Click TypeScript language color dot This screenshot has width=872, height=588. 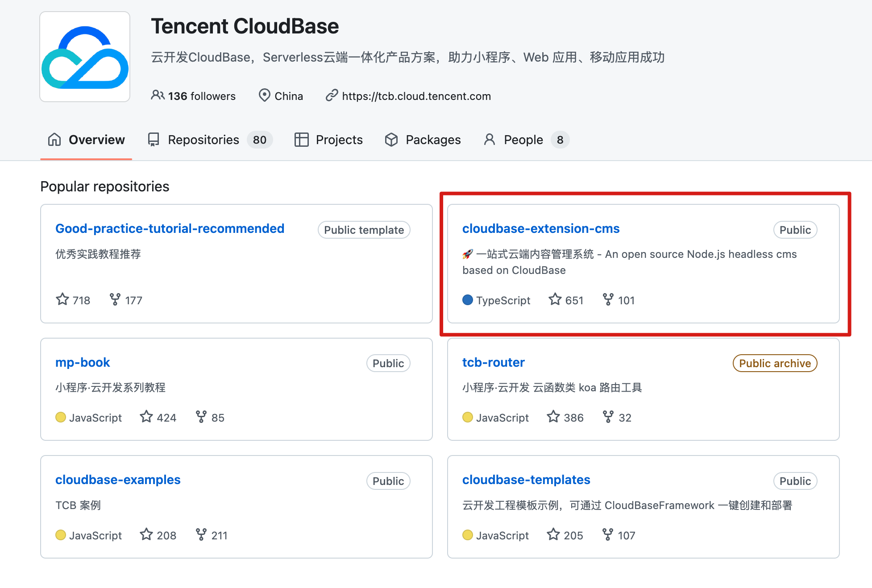468,300
